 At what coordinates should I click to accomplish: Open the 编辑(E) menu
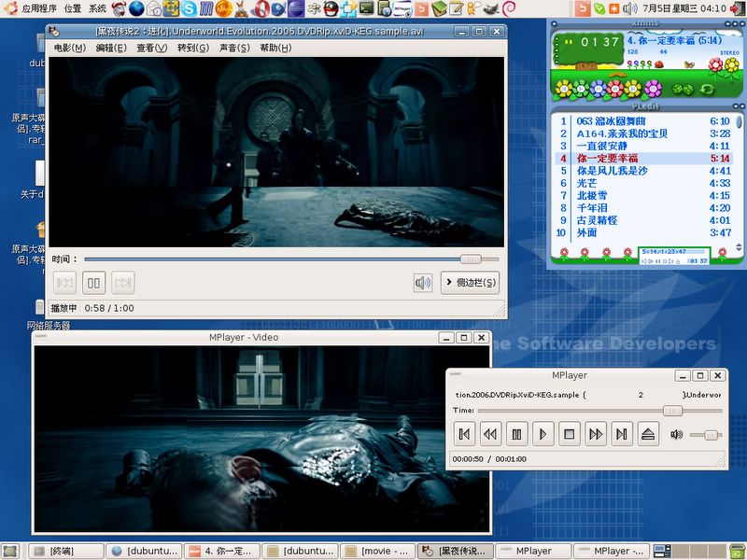coord(111,48)
